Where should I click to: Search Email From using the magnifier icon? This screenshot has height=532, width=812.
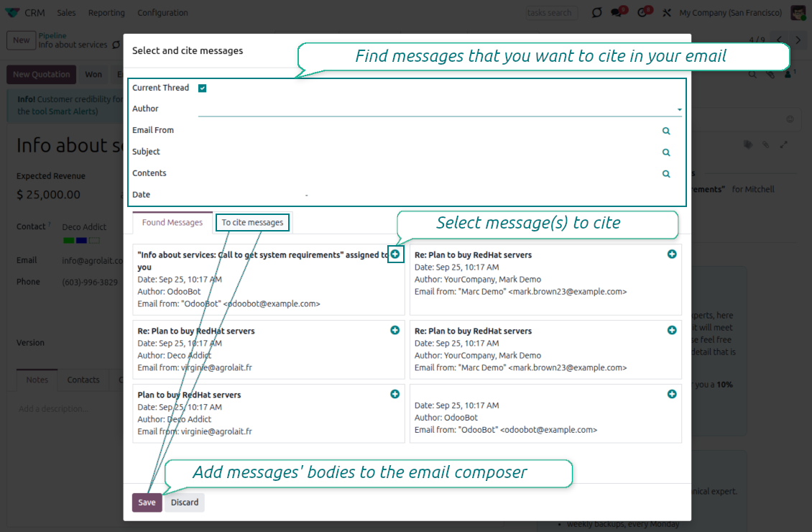pos(665,130)
